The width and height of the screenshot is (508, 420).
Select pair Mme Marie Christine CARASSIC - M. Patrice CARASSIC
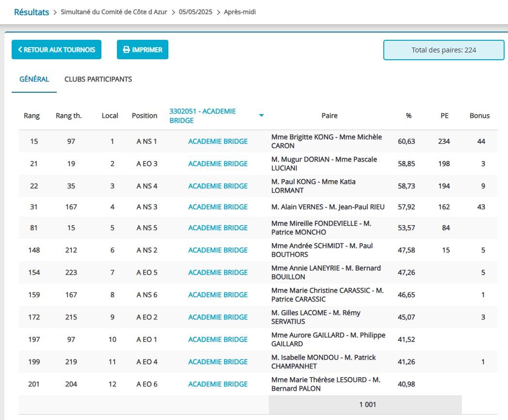328,295
